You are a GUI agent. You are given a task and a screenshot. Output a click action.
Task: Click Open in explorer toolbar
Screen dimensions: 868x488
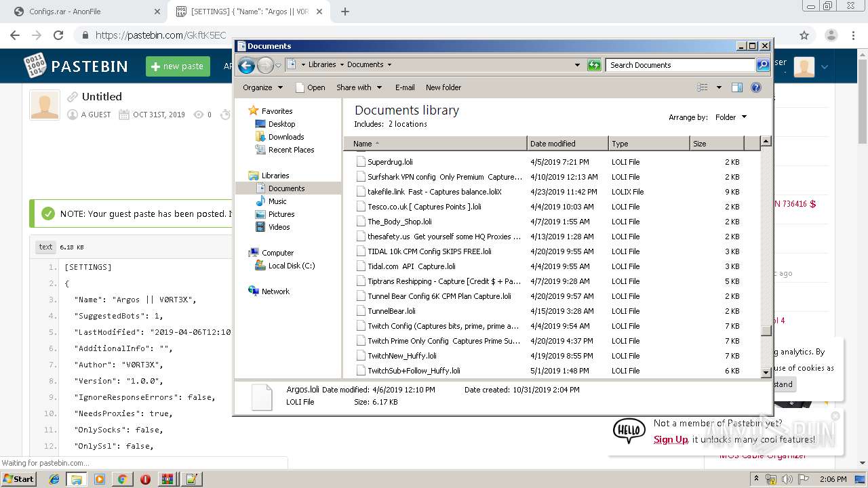(311, 87)
